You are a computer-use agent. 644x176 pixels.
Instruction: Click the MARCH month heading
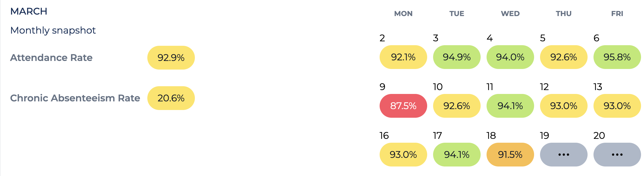pos(29,11)
